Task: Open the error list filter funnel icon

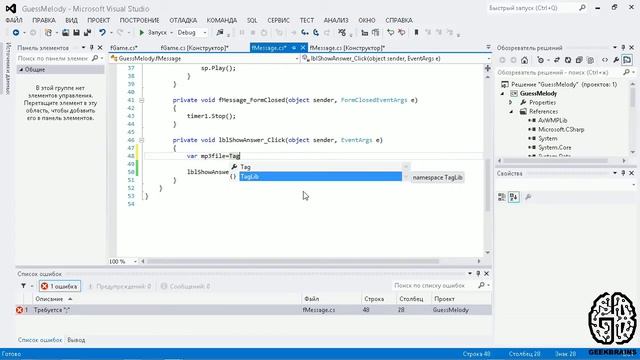Action: 23,286
